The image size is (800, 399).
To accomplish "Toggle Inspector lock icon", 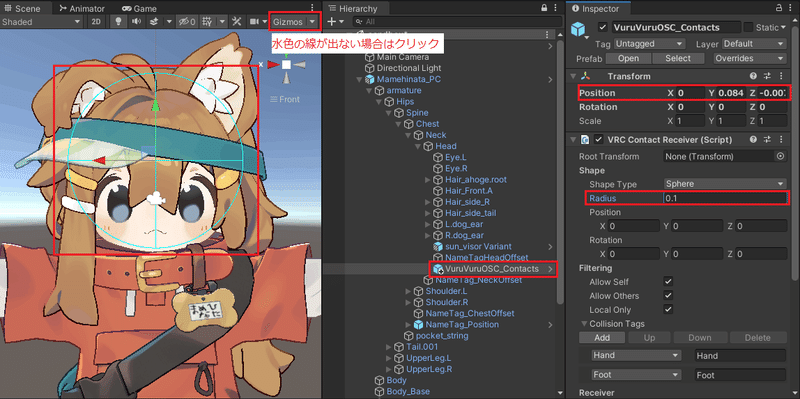I will pyautogui.click(x=780, y=8).
